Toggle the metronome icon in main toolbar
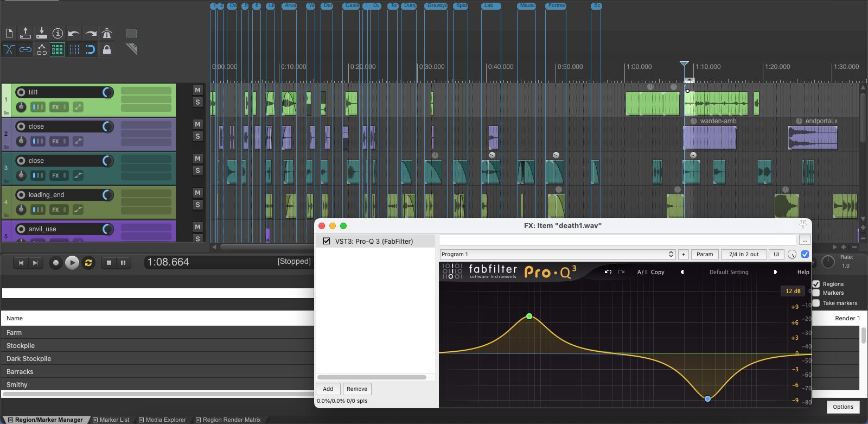868x424 pixels. click(107, 34)
